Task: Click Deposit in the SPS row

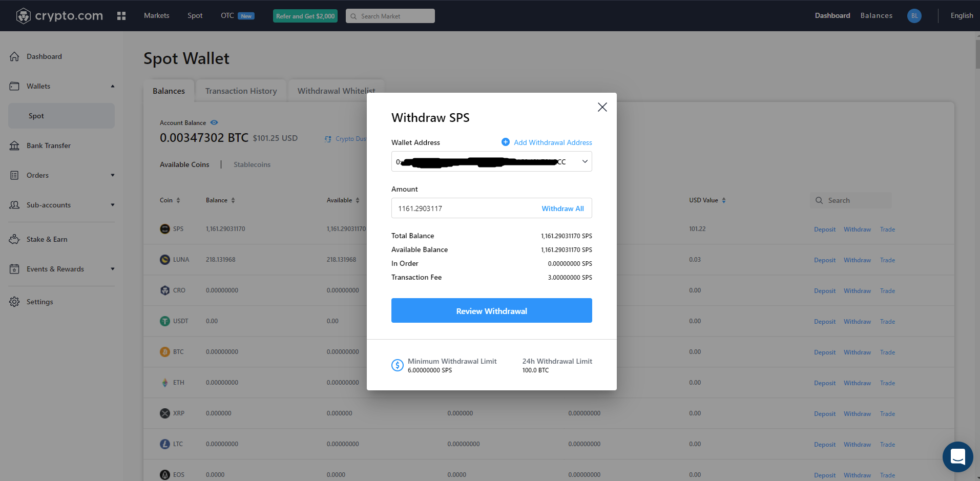Action: coord(824,229)
